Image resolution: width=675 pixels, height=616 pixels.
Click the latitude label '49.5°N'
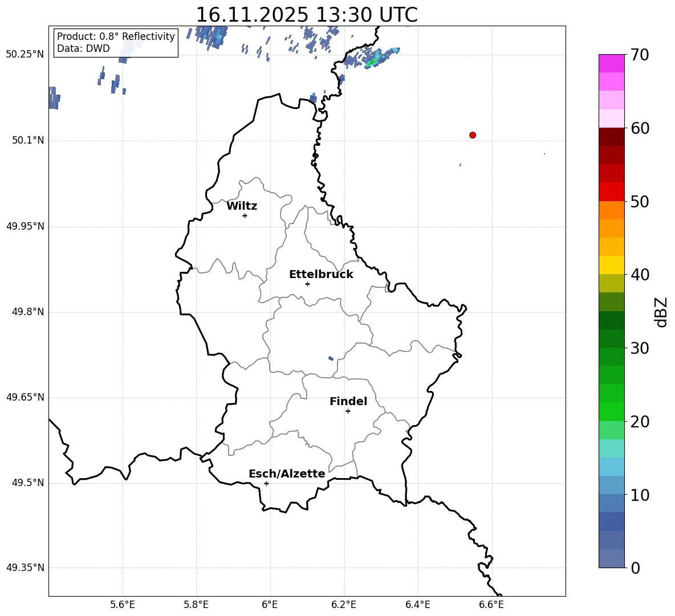click(x=28, y=483)
